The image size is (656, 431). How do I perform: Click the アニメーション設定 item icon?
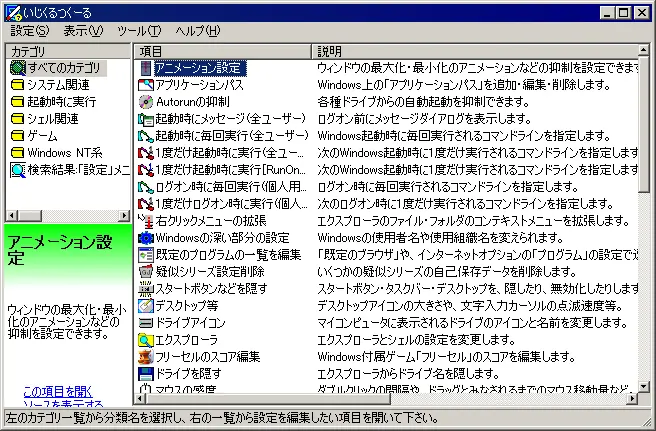146,68
